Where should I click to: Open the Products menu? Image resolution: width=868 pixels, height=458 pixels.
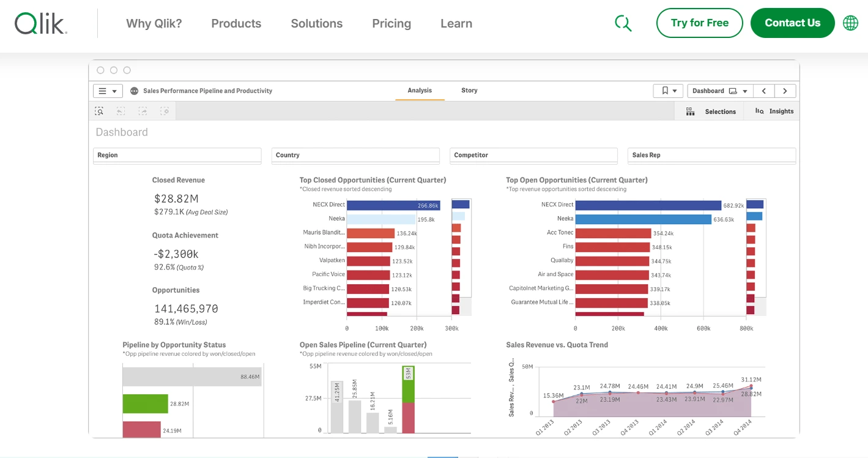[x=236, y=23]
